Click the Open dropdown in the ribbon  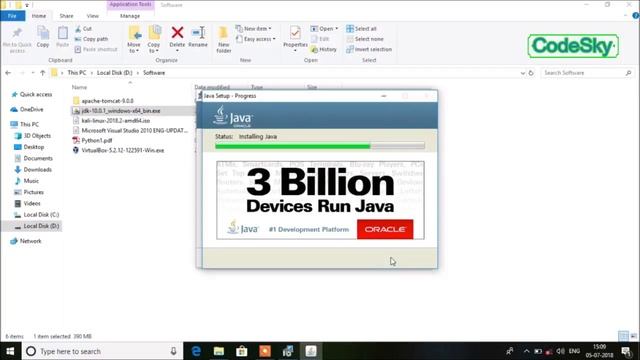point(324,29)
